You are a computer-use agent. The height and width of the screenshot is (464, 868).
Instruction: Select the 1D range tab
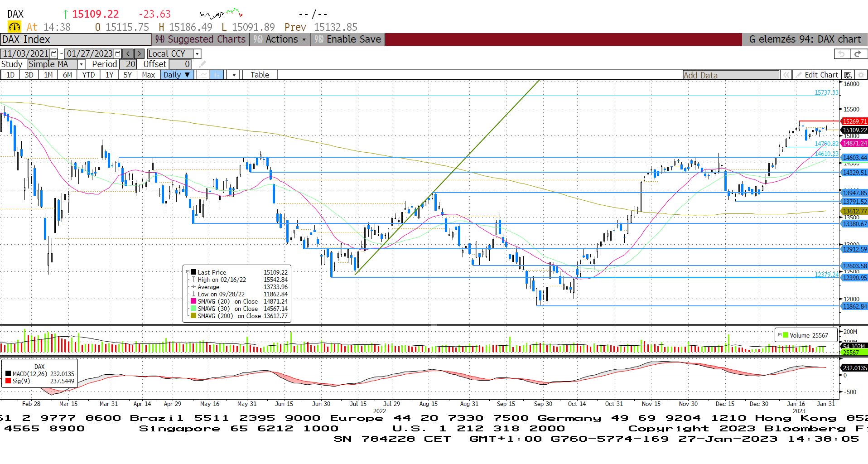pyautogui.click(x=10, y=75)
